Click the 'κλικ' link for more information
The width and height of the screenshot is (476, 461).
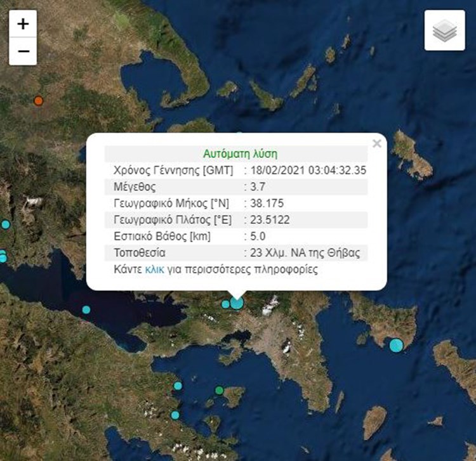[154, 269]
